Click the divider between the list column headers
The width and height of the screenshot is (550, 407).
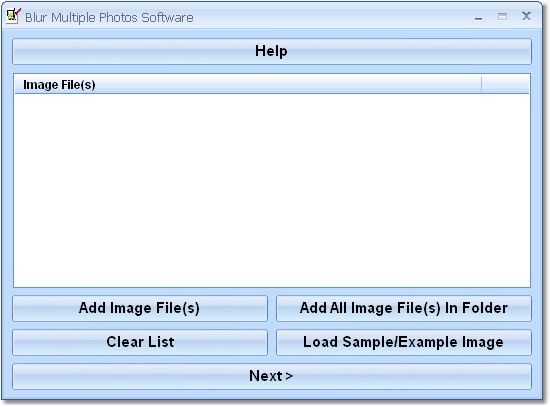point(482,85)
